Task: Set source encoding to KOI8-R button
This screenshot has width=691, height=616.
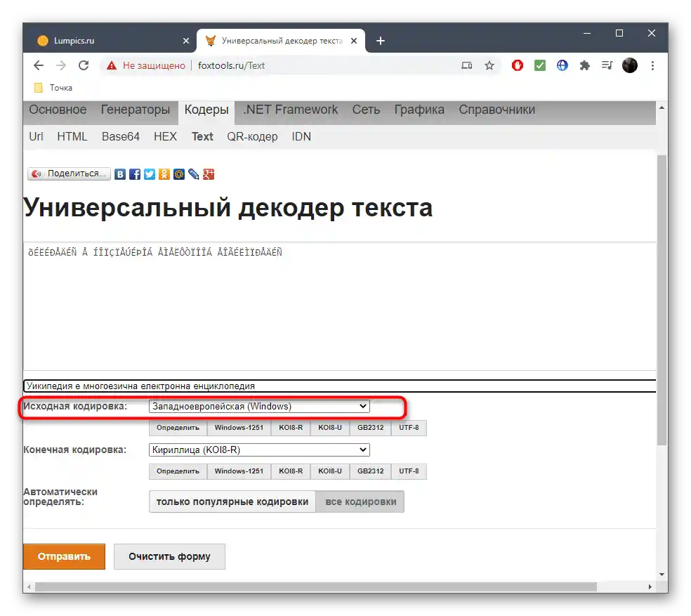Action: tap(291, 428)
